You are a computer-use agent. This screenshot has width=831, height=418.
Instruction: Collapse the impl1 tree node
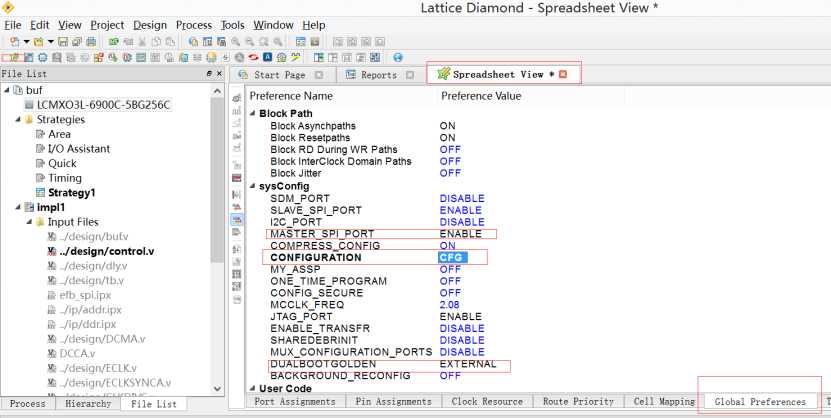click(x=18, y=207)
